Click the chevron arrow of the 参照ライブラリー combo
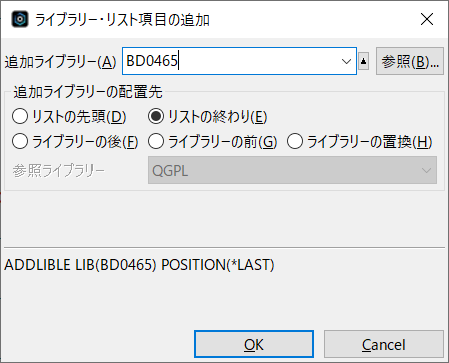 click(x=426, y=171)
